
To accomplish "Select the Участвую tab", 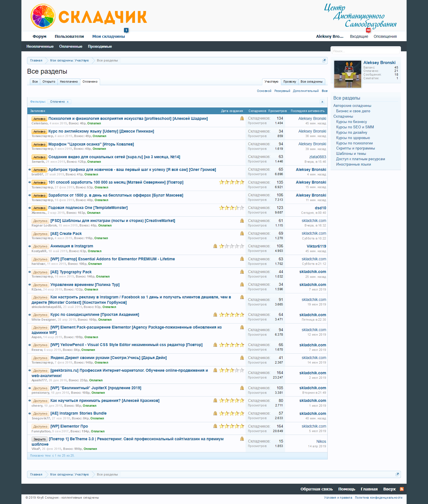I will (x=271, y=82).
